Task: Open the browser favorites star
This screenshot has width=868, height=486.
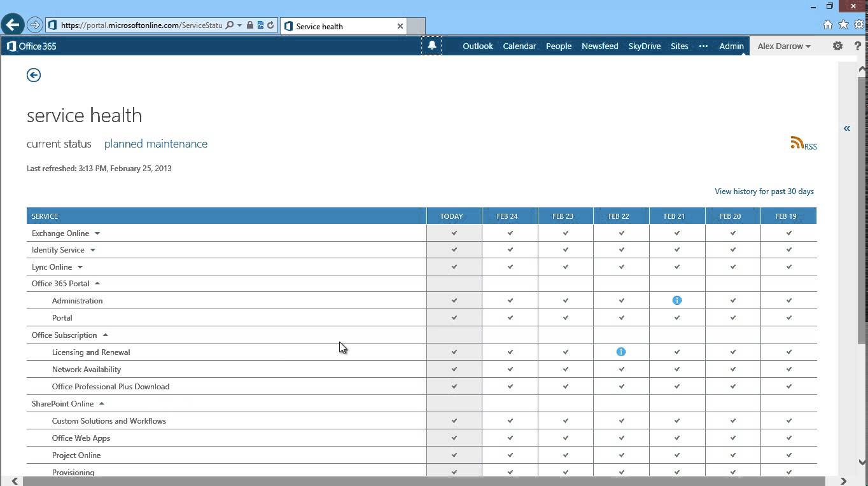Action: point(844,25)
